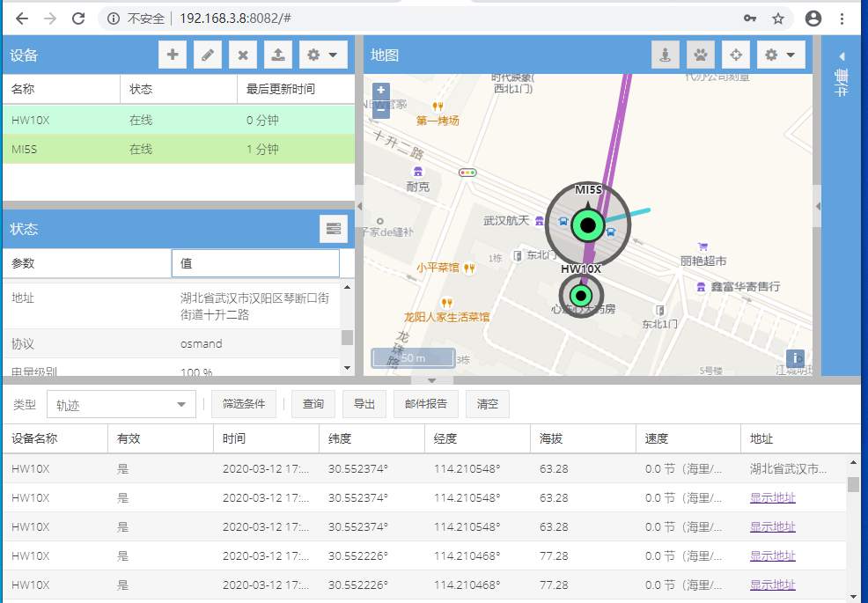Toggle live routes paw button
This screenshot has height=603, width=868.
click(x=701, y=55)
